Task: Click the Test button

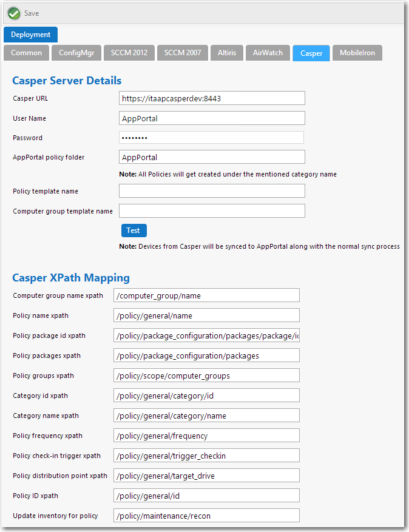Action: [134, 231]
